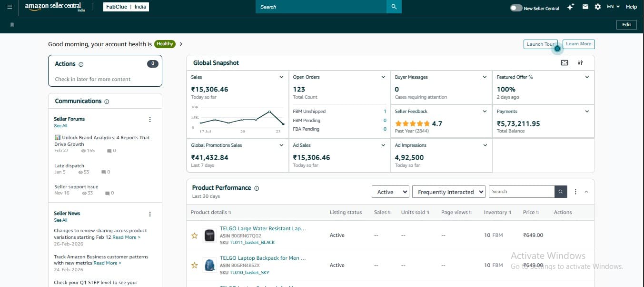
Task: Open the settings gear icon
Action: [x=597, y=7]
